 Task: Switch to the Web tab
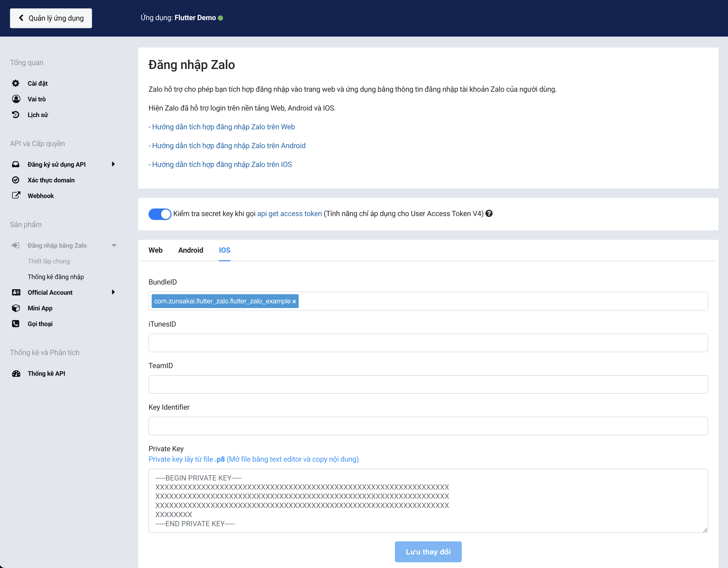point(155,250)
